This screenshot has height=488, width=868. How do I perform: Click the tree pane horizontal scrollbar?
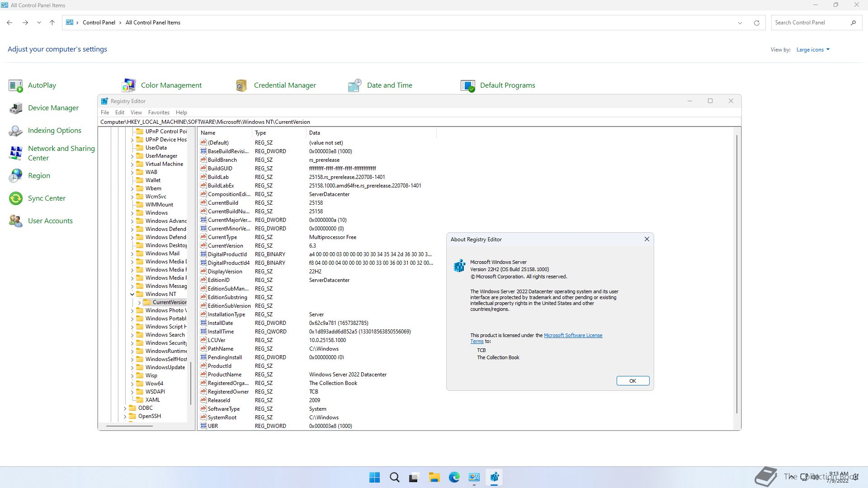tap(130, 426)
